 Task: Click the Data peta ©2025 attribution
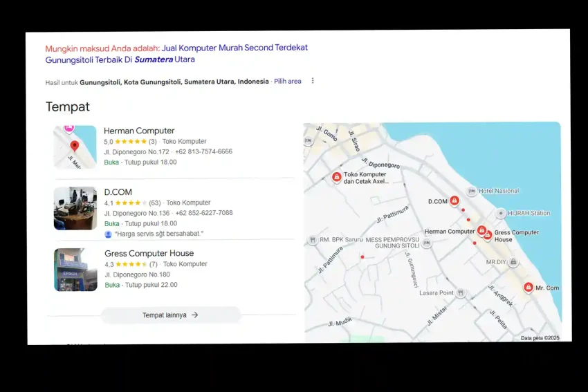coord(540,337)
